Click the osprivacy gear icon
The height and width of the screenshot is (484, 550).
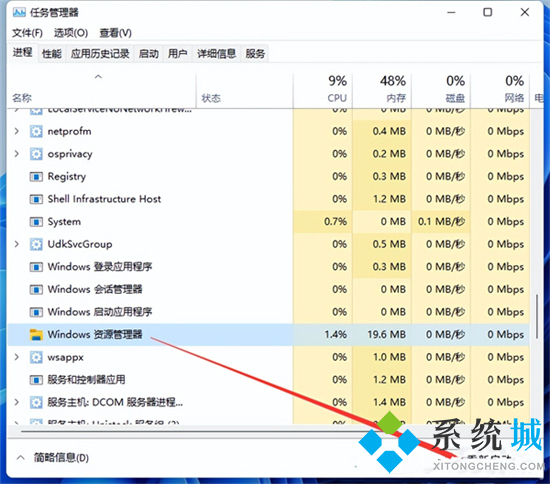[36, 154]
